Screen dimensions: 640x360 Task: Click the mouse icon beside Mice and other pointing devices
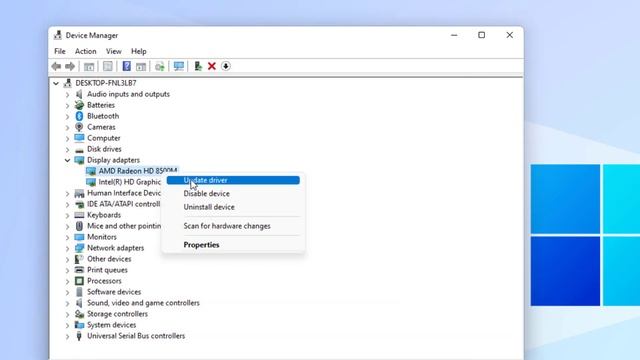[79, 226]
